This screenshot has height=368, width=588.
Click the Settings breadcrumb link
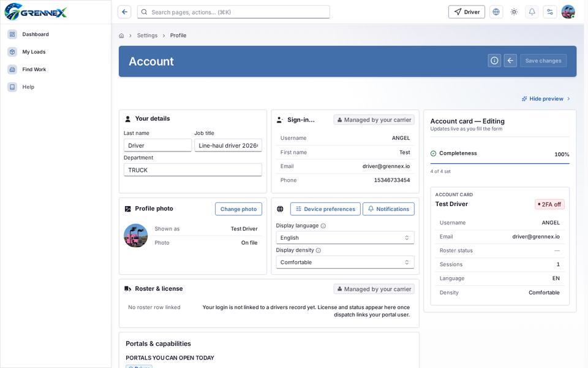tap(148, 36)
